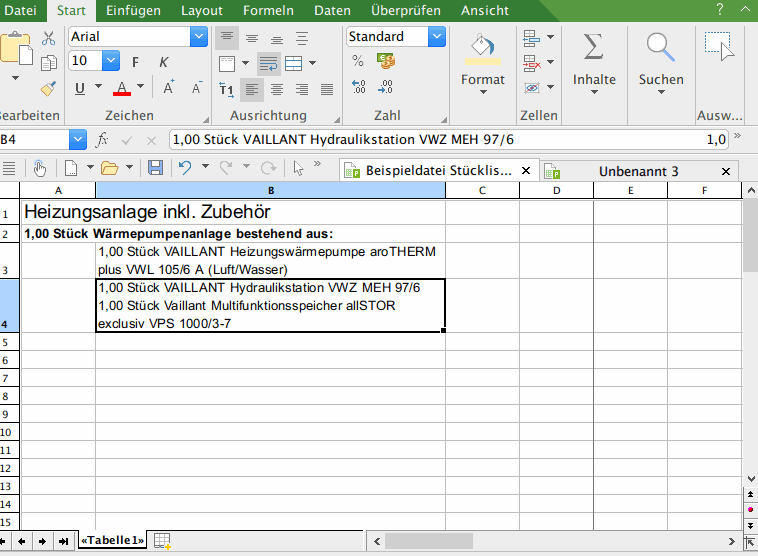Switch to Unbenannt 3 document tab
The image size is (758, 556).
638,172
